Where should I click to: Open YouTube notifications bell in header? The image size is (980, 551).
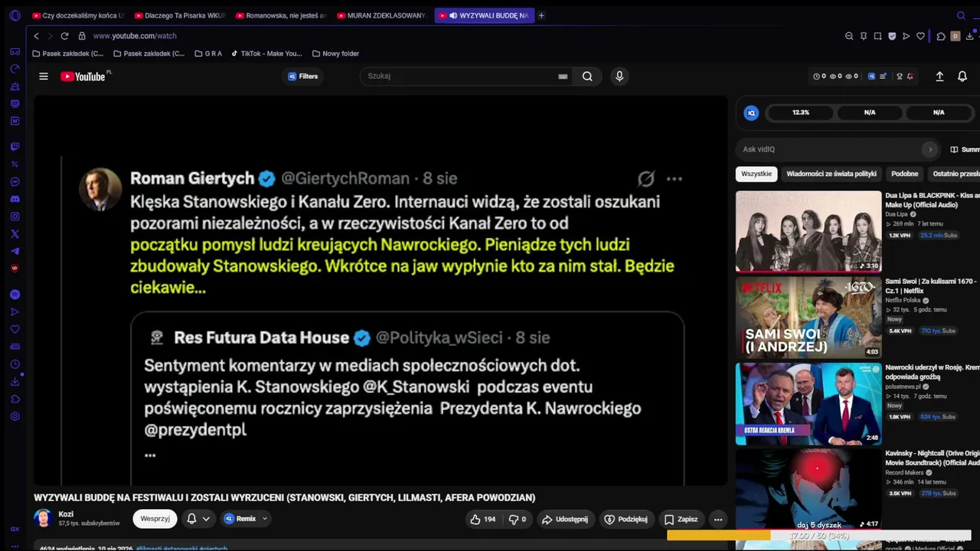962,77
